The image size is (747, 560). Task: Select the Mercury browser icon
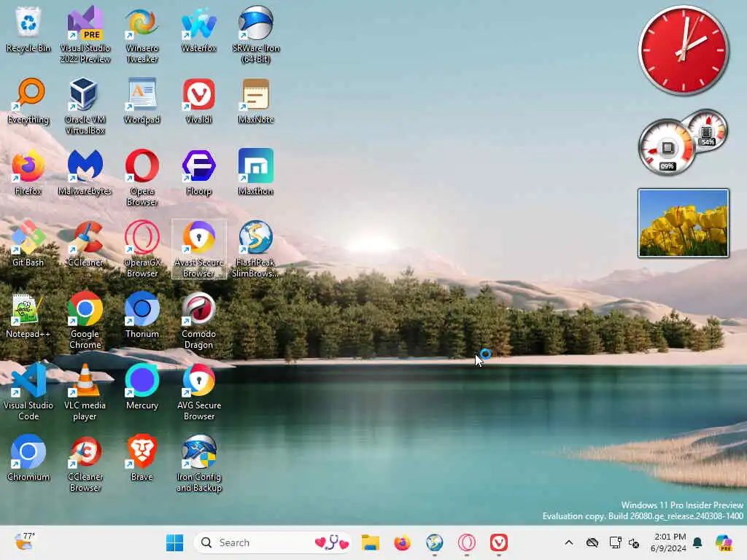142,386
